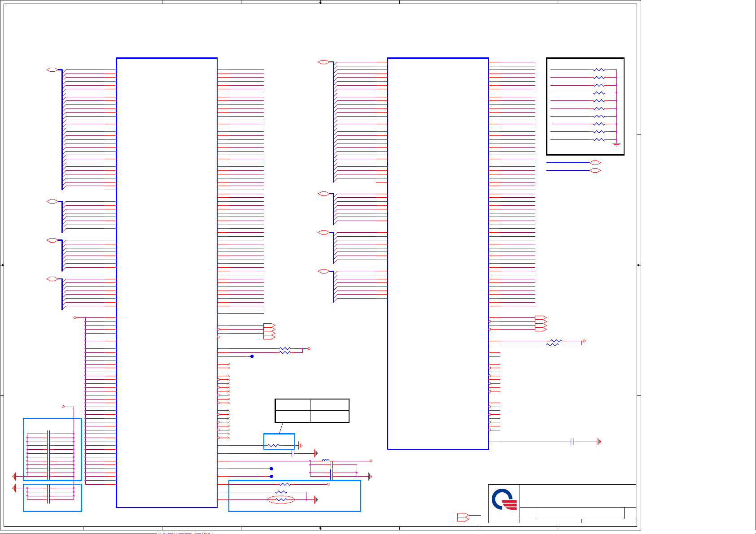Select the large left blue IC rectangle

pyautogui.click(x=166, y=282)
